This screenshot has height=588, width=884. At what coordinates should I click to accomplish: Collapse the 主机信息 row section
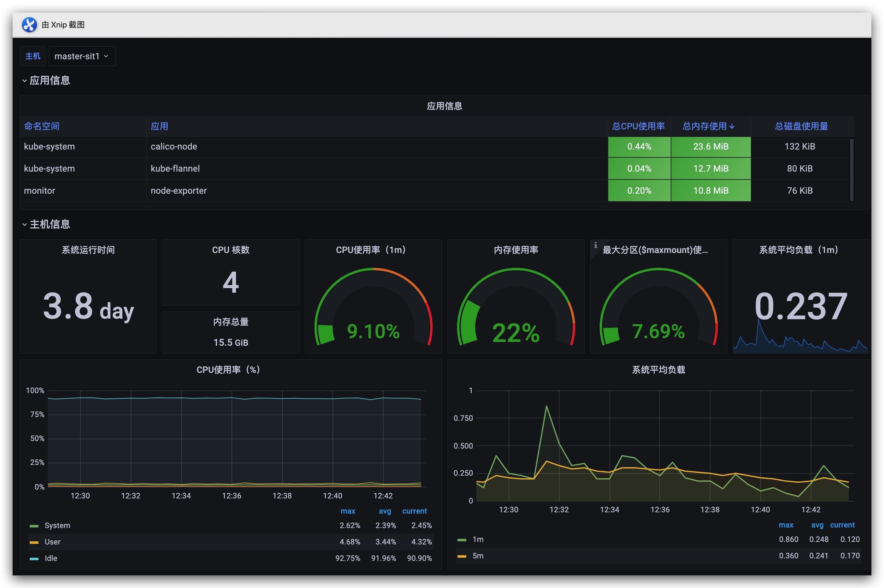(50, 224)
